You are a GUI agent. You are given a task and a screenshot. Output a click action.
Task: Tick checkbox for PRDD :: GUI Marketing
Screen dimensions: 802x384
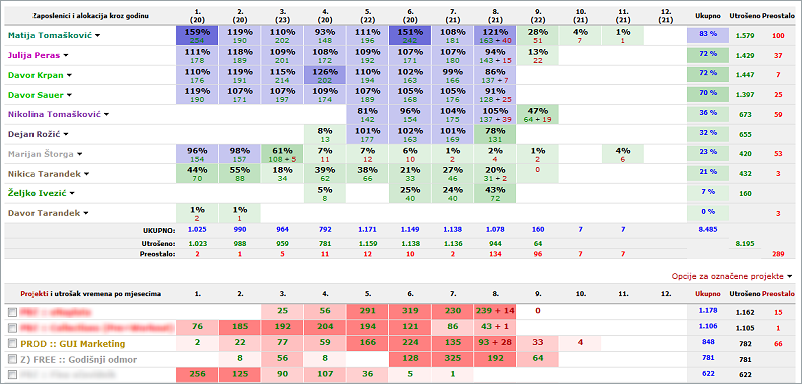tap(13, 344)
